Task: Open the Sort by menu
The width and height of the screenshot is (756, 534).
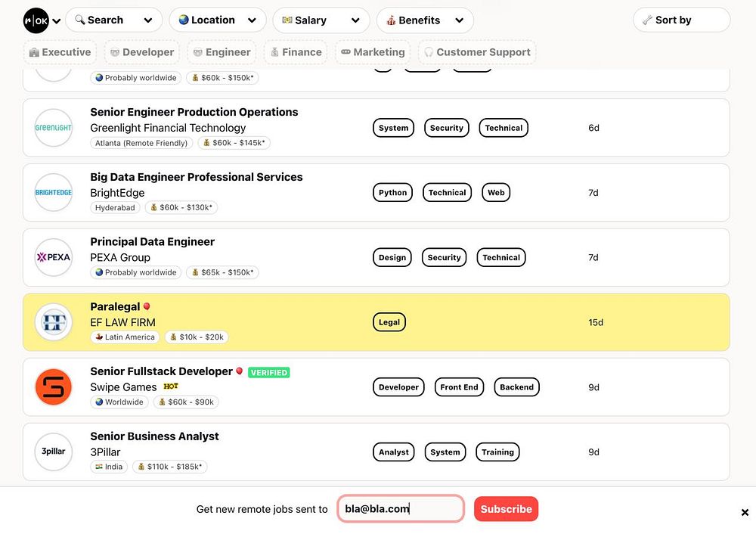Action: [x=681, y=20]
